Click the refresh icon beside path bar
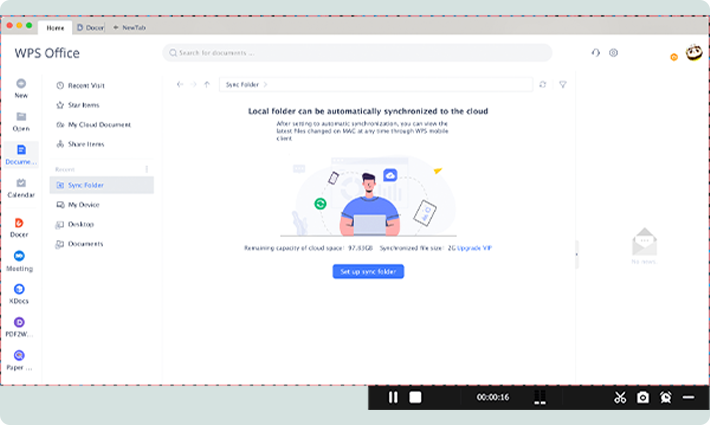 (543, 85)
